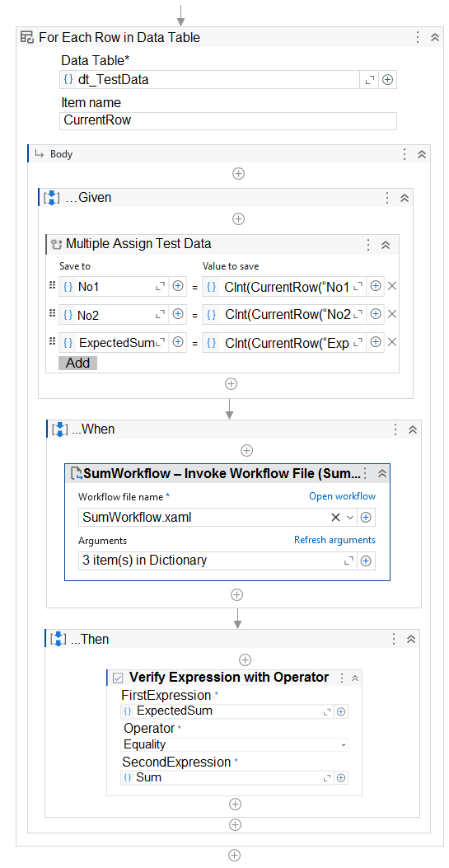Click plus icon next to dt_TestData field
Viewport: 449px width, 868px height.
pos(387,80)
